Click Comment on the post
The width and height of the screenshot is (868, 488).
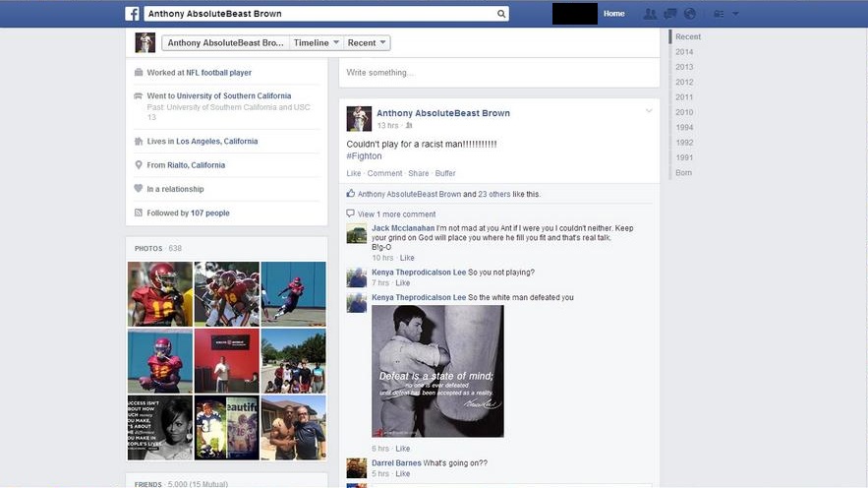(384, 173)
